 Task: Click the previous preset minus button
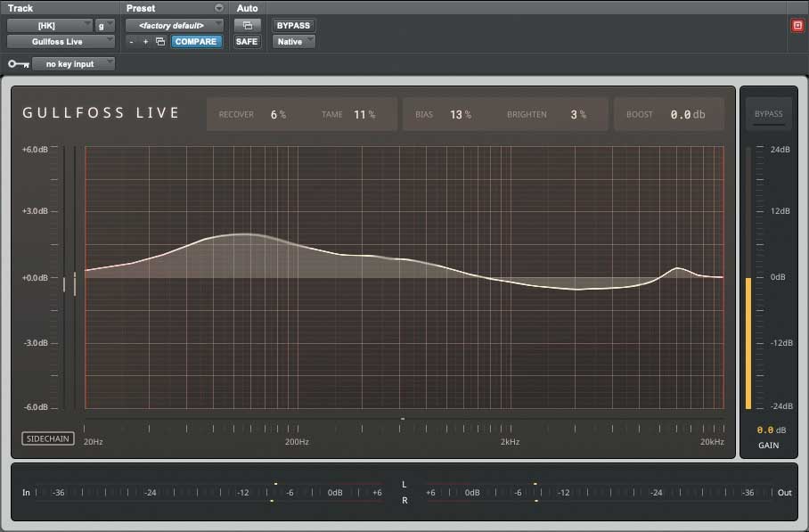click(132, 41)
